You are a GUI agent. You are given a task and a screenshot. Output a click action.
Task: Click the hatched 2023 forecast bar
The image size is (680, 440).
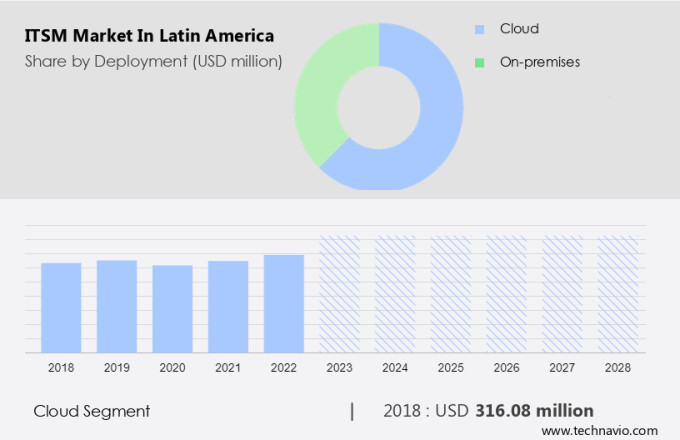click(x=340, y=294)
